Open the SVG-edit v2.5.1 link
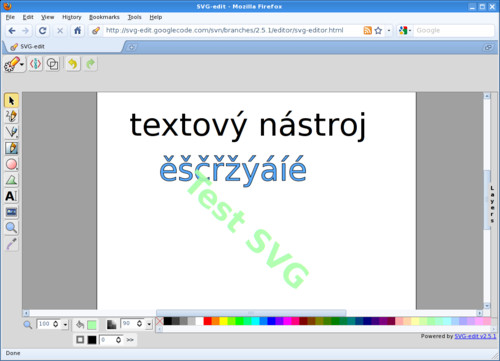500x361 pixels. point(475,336)
